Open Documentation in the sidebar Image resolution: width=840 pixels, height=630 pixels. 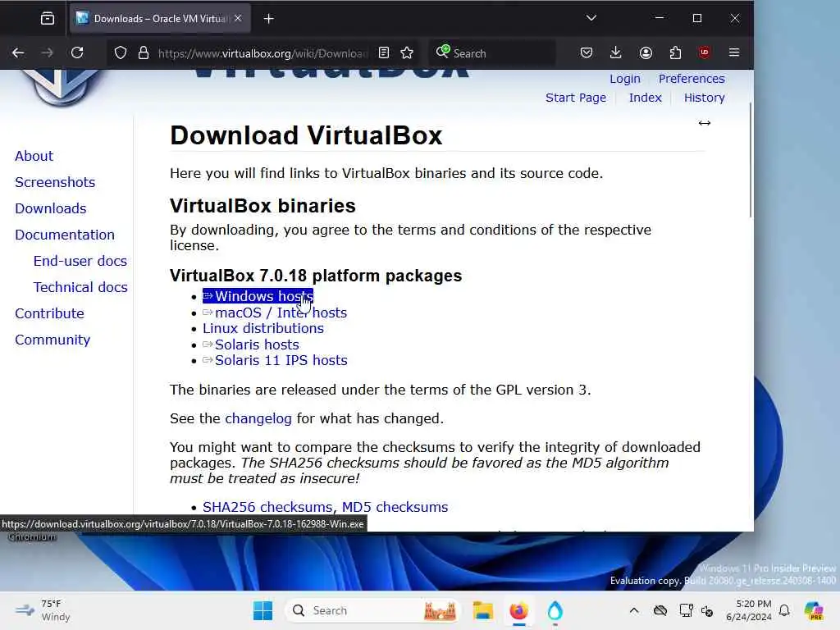65,235
